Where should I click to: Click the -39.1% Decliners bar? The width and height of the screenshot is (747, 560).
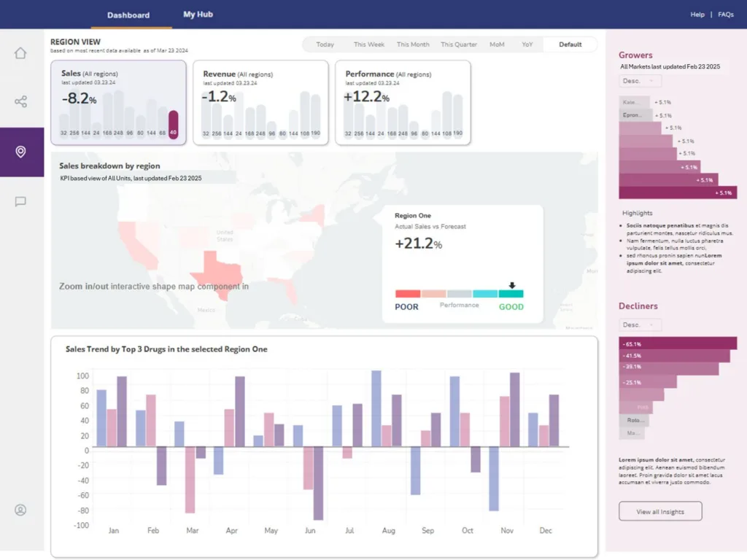click(x=668, y=368)
